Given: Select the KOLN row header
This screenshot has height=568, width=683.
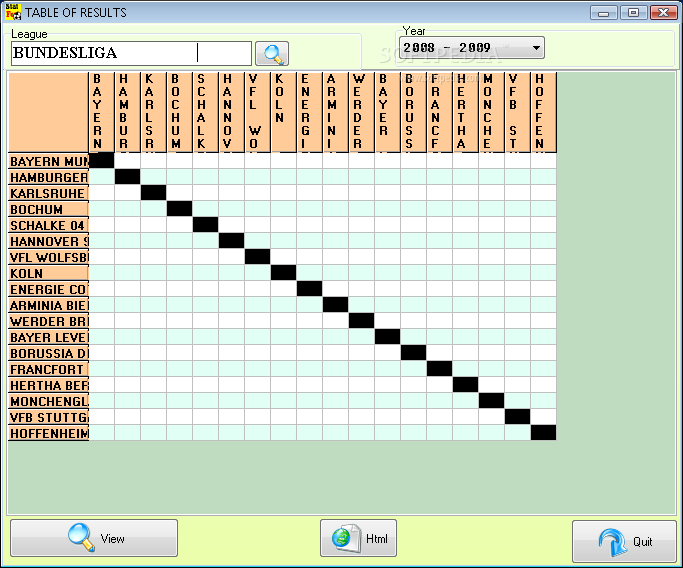Looking at the screenshot, I should coord(48,273).
